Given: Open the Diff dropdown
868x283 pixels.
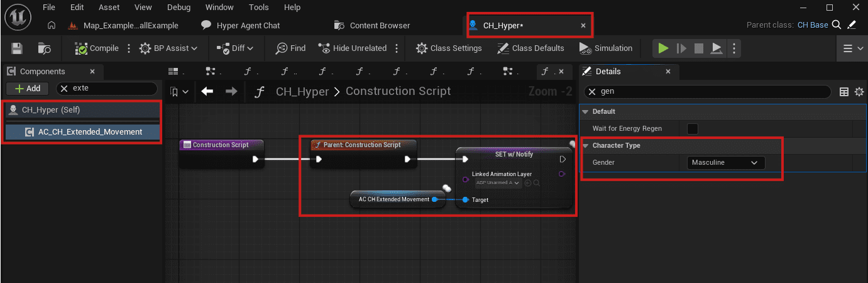Looking at the screenshot, I should pos(235,48).
